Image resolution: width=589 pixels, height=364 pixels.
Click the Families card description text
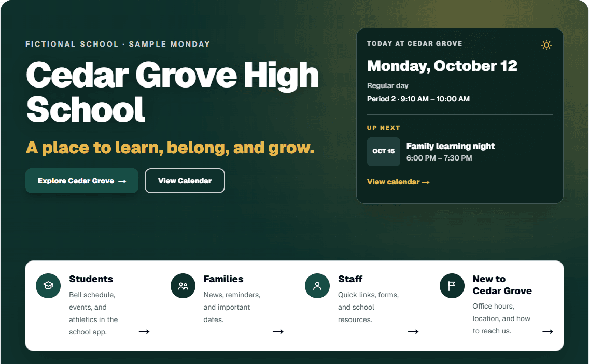232,307
